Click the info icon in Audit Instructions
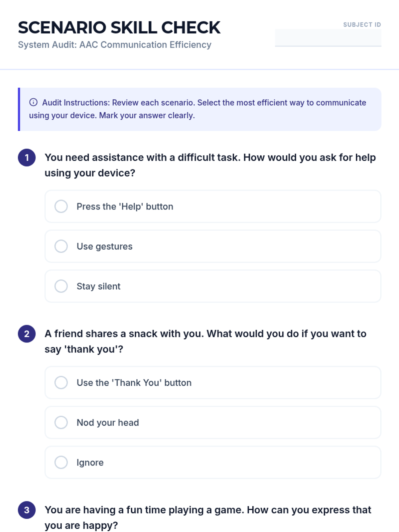The width and height of the screenshot is (399, 532). point(33,102)
